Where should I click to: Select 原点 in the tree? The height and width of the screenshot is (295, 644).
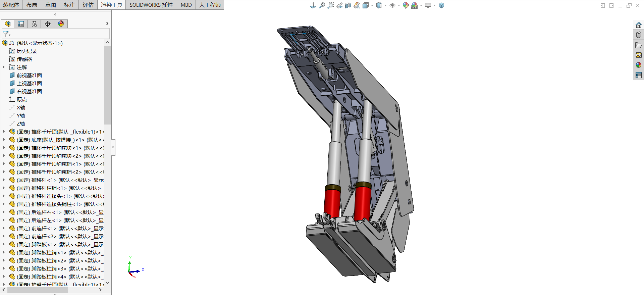click(x=18, y=99)
